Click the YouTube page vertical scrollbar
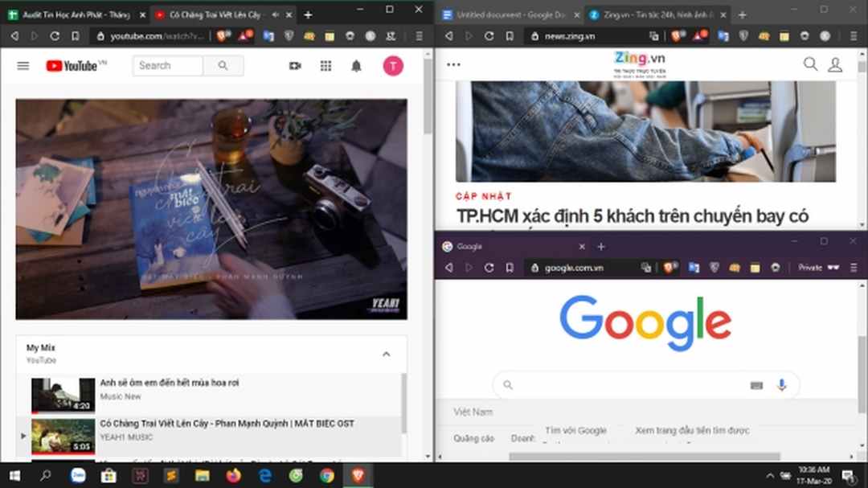The image size is (868, 488). click(428, 96)
